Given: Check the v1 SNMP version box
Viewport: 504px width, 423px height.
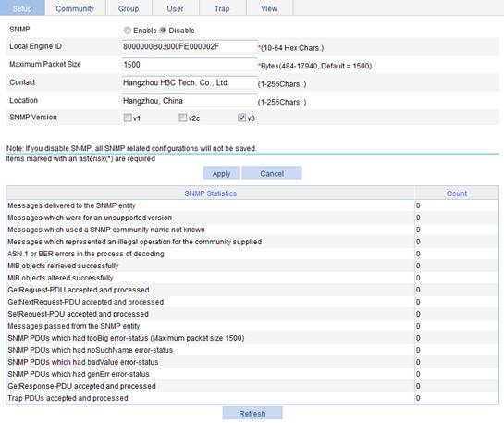Looking at the screenshot, I should (x=128, y=118).
